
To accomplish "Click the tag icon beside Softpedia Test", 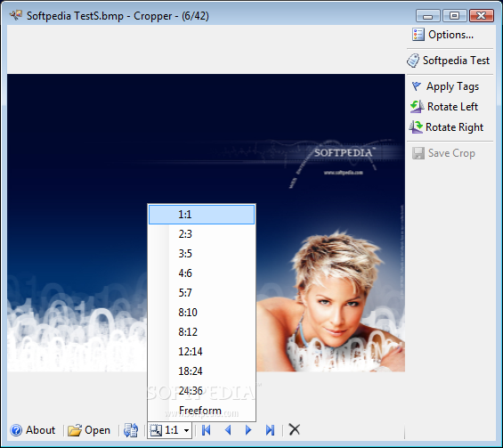I will [x=413, y=61].
